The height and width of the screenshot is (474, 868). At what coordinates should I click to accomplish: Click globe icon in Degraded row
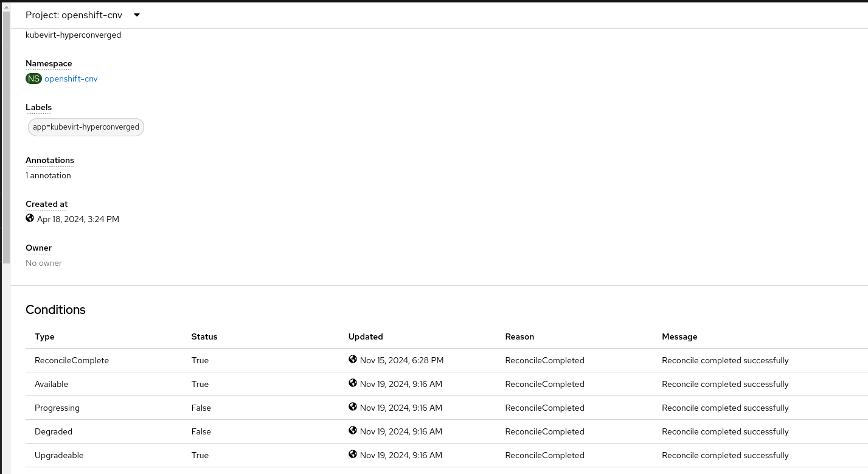[x=353, y=431]
